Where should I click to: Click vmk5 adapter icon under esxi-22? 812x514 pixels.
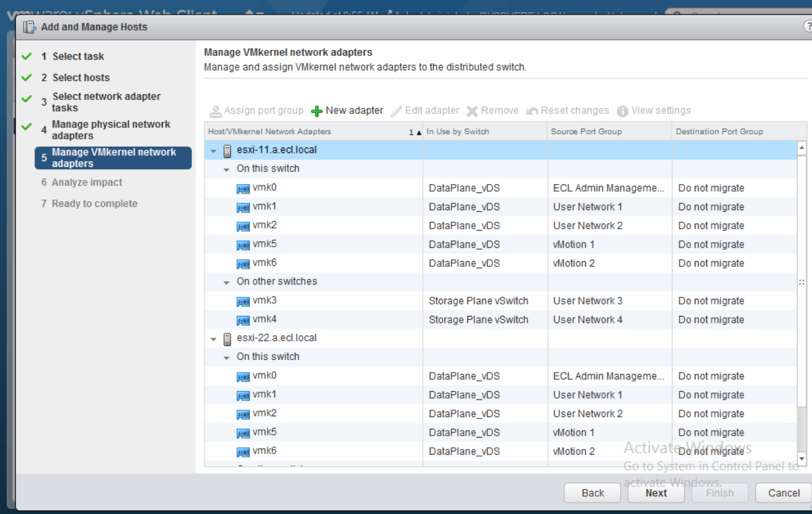[x=243, y=433]
